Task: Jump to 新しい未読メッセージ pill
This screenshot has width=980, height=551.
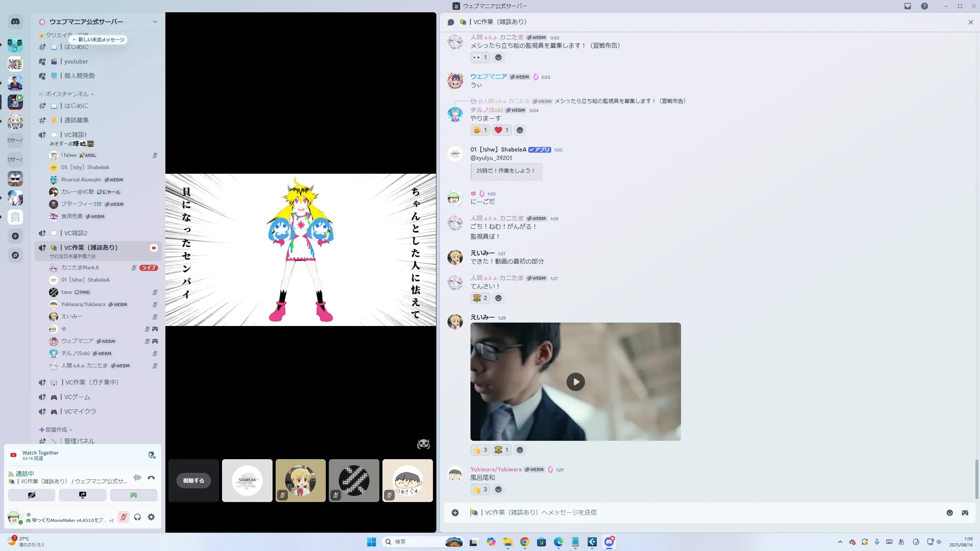Action: [x=99, y=39]
